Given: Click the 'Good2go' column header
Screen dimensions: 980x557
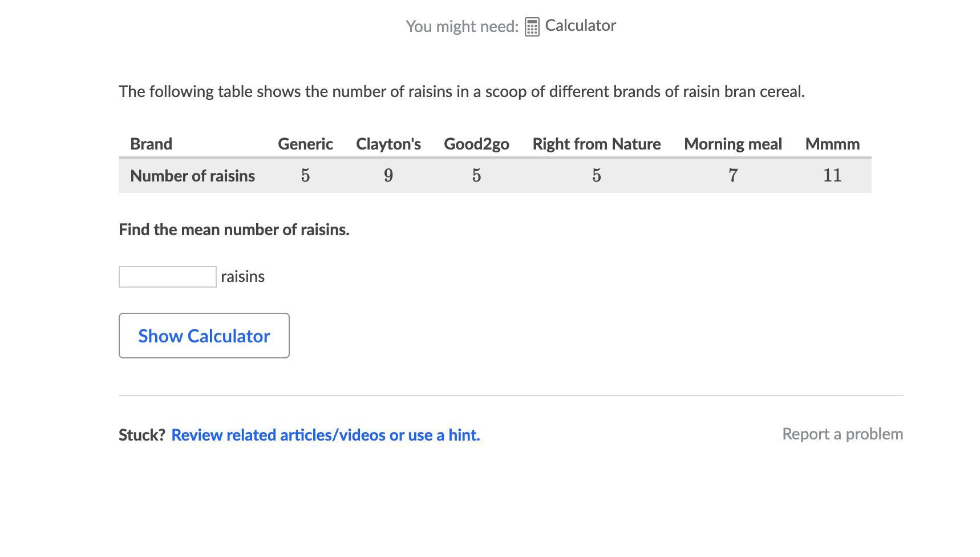Looking at the screenshot, I should pyautogui.click(x=476, y=144).
